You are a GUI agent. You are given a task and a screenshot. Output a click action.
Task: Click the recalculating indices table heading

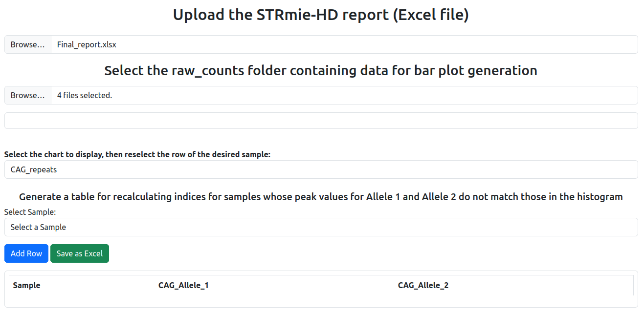point(321,197)
